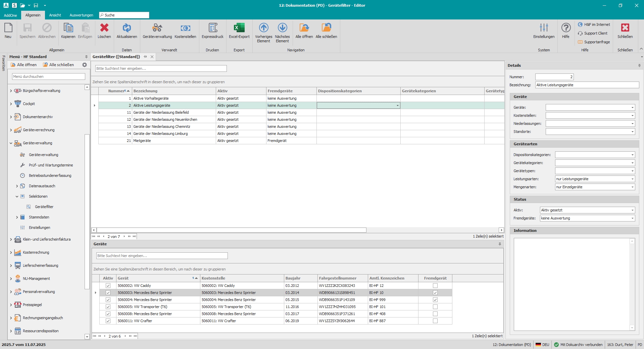Open Einstellungen in System group
The width and height of the screenshot is (644, 349).
(544, 28)
